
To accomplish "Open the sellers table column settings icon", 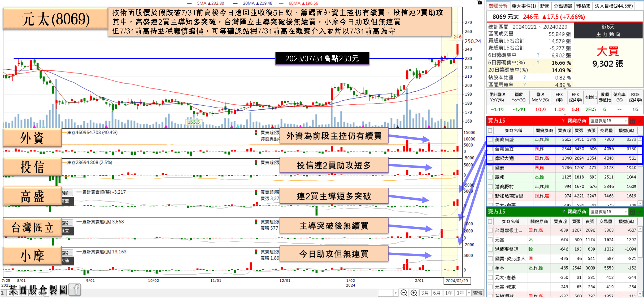I will (x=633, y=212).
